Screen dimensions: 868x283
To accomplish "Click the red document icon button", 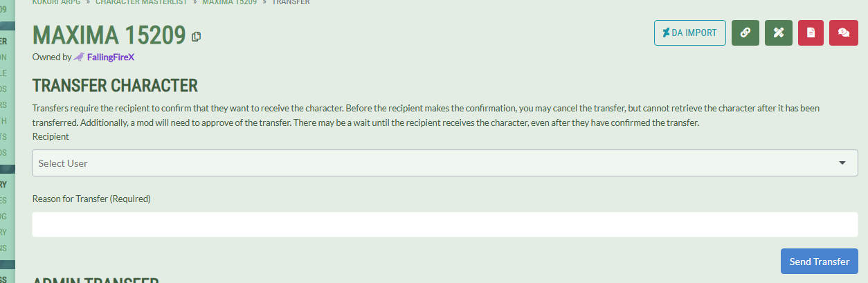I will [x=811, y=33].
